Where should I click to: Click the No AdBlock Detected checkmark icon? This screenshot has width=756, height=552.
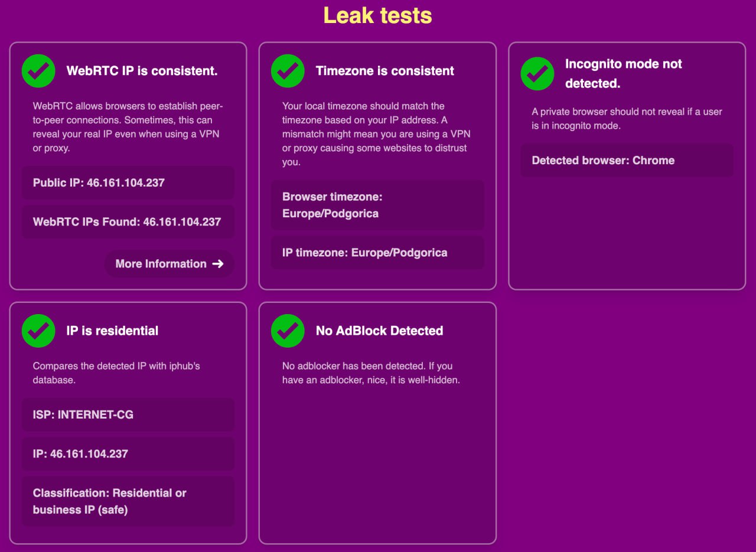coord(288,331)
